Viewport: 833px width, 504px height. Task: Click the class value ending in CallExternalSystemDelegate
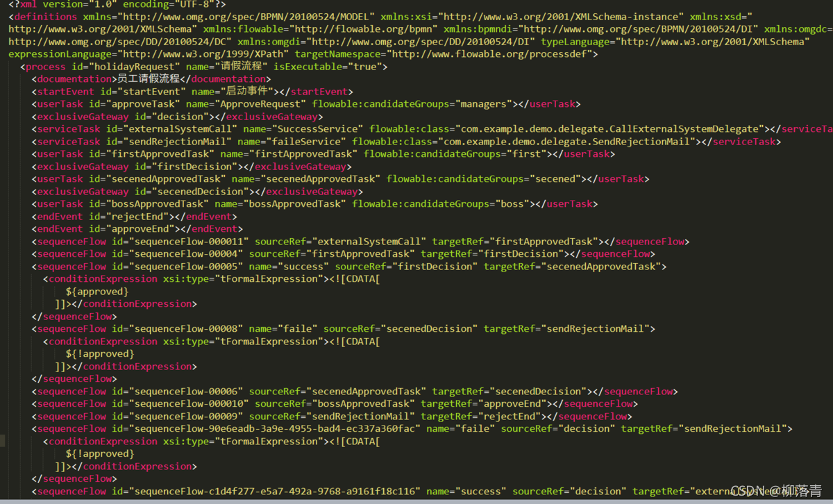coord(608,129)
